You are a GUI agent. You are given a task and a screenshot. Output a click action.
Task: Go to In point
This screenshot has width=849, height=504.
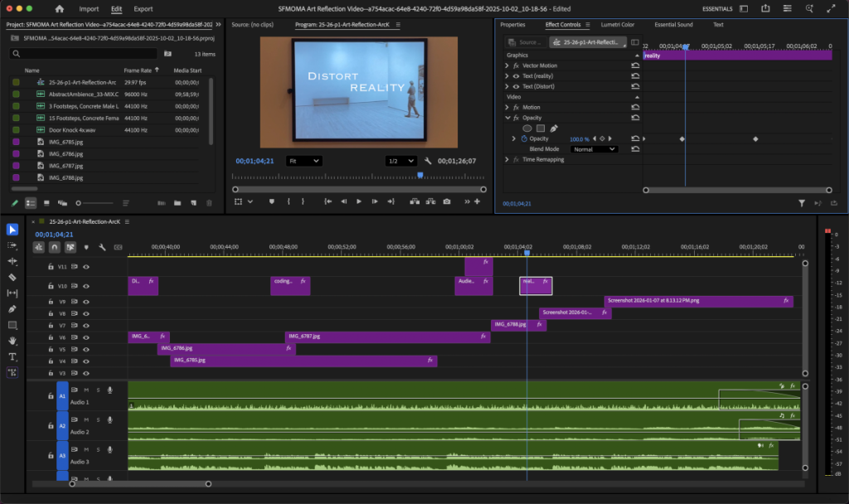(x=327, y=201)
